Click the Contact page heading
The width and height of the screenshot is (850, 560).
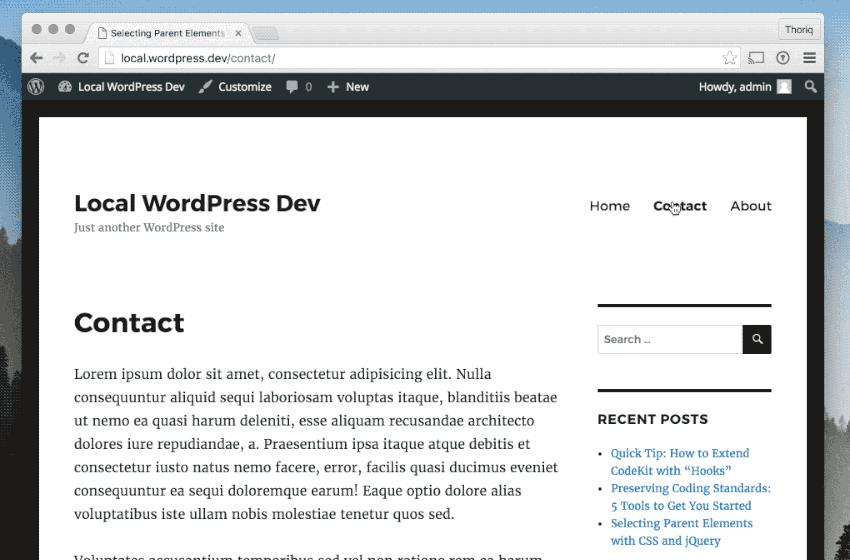pos(129,323)
